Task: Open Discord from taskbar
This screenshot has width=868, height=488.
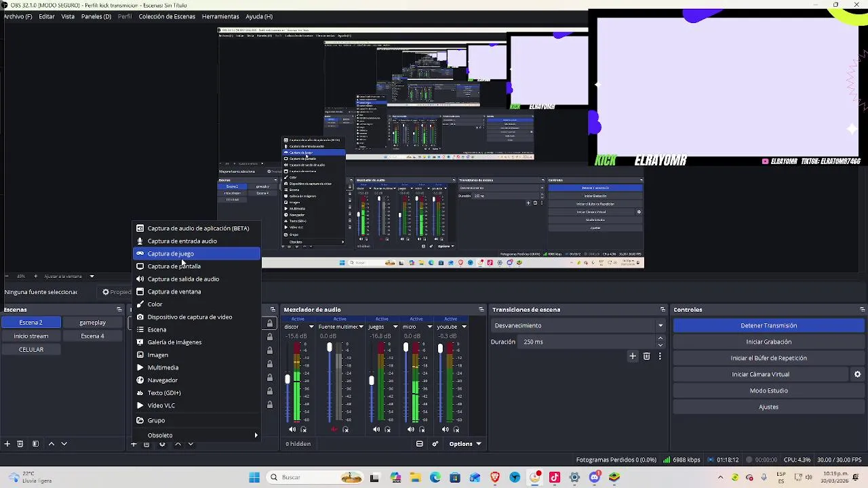Action: pos(595,477)
